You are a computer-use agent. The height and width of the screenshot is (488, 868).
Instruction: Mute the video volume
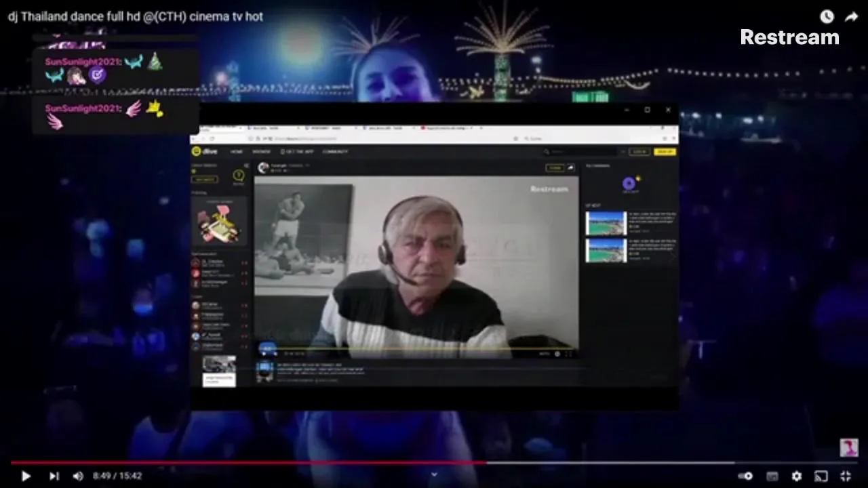pos(78,476)
